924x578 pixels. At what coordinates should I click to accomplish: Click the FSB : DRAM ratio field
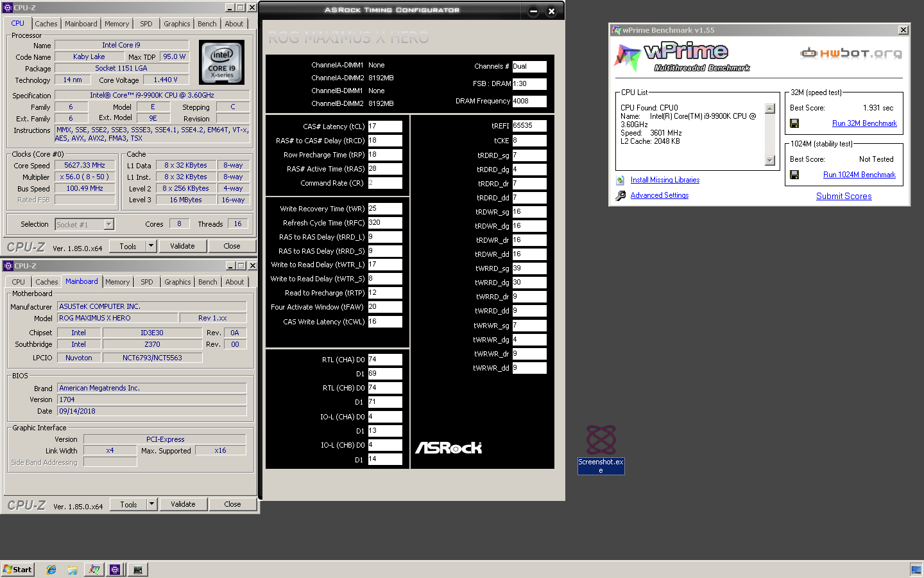(x=529, y=83)
